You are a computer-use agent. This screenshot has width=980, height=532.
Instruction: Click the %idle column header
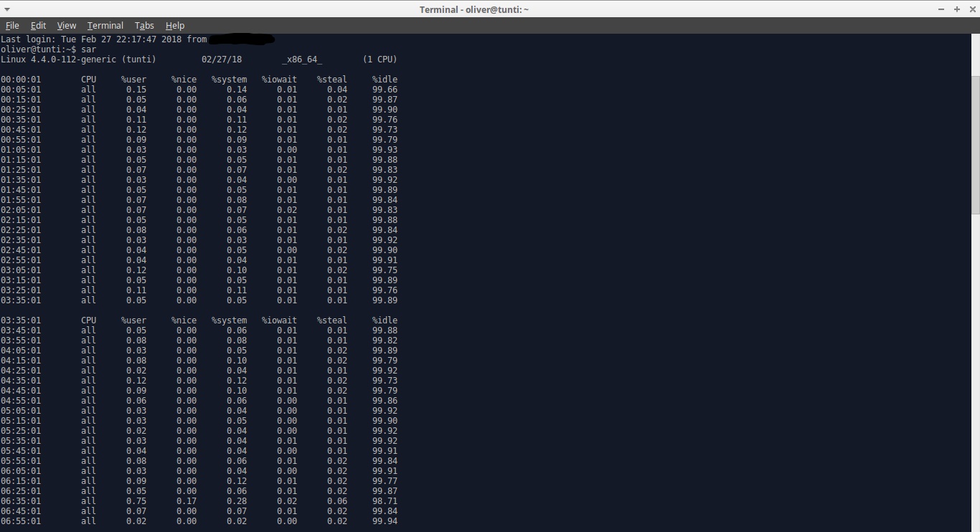tap(385, 79)
